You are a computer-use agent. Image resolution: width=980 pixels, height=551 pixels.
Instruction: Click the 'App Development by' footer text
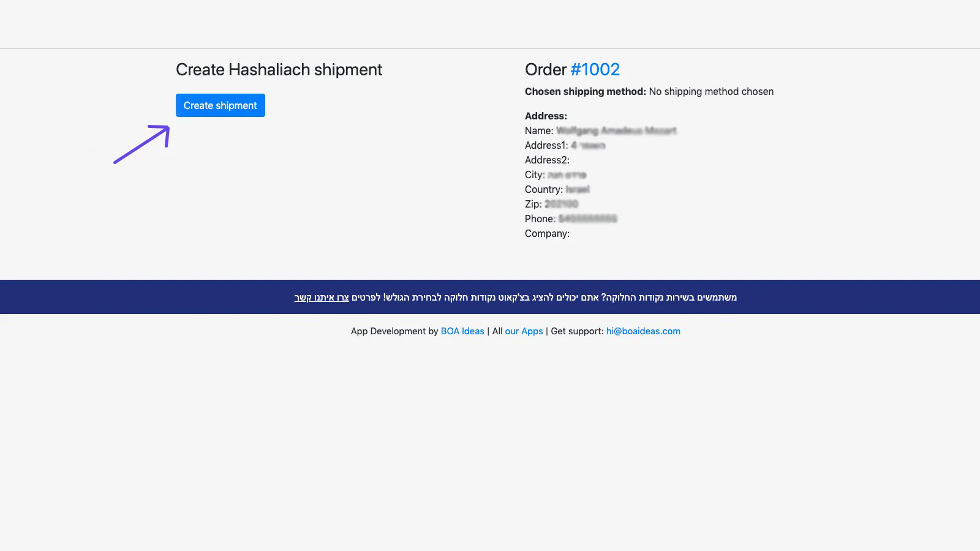[x=394, y=331]
